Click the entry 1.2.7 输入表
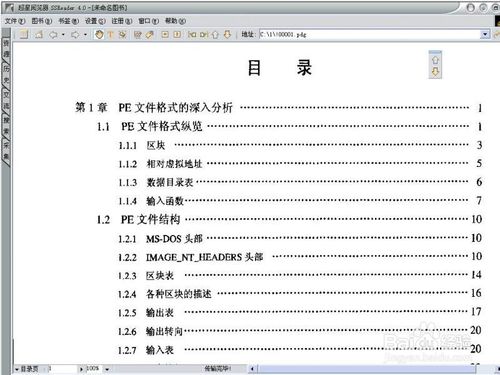 pos(146,350)
